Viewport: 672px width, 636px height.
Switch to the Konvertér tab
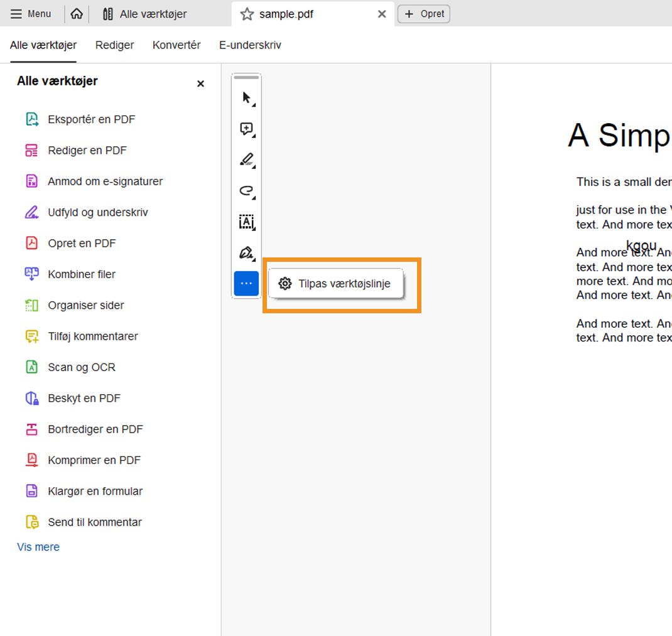coord(176,45)
